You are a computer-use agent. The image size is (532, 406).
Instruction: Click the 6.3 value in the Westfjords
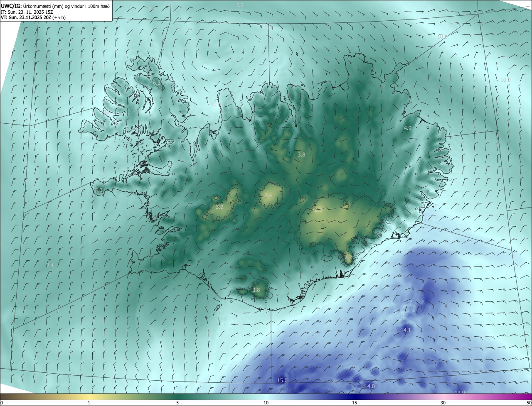(x=157, y=83)
